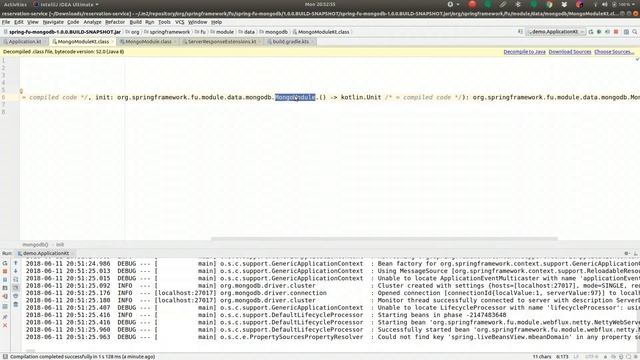
Task: Hide the Run tool window
Action: pyautogui.click(x=636, y=253)
